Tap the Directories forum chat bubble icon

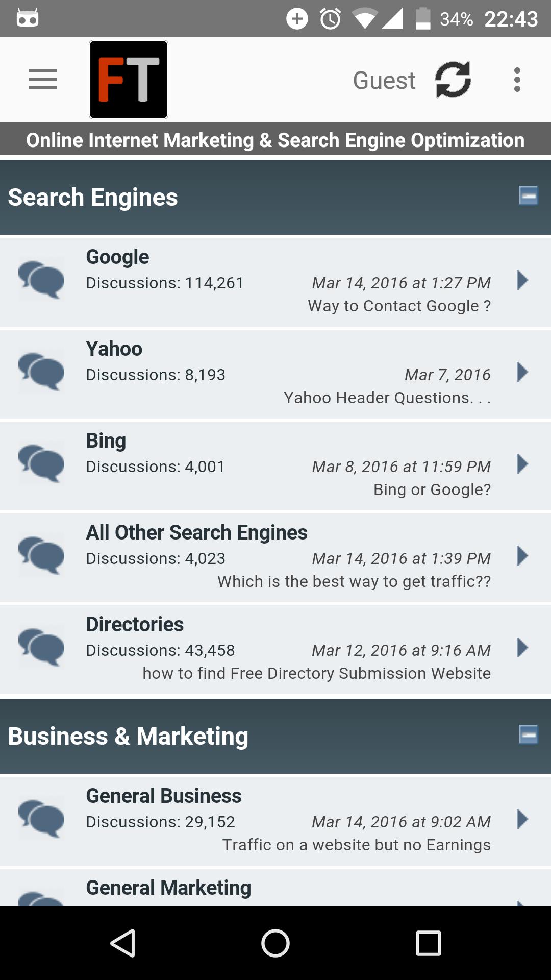point(41,647)
